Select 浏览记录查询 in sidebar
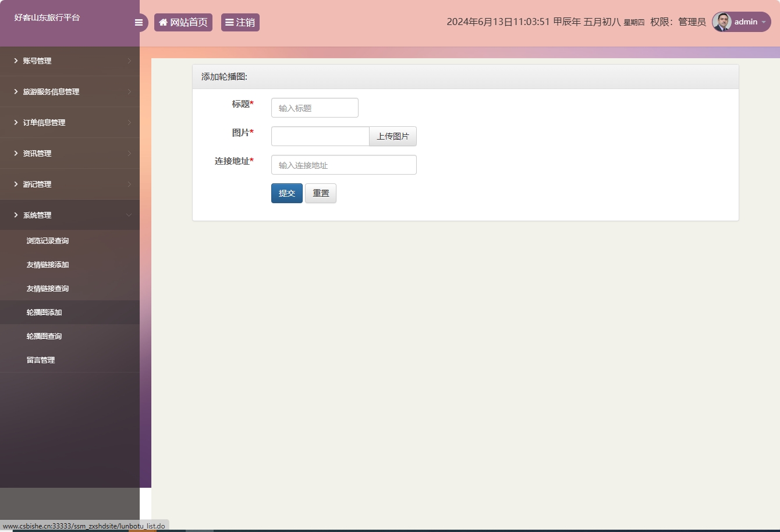780x532 pixels. tap(48, 241)
